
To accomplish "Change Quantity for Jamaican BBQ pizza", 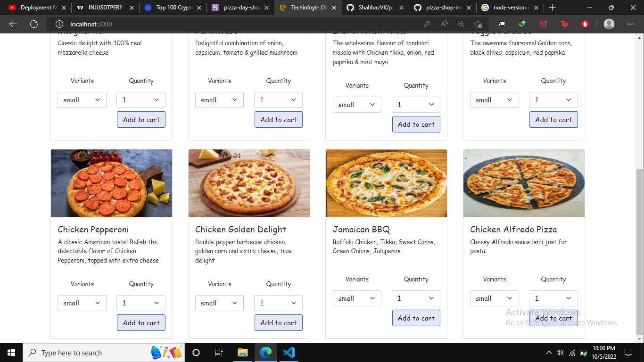I will (416, 298).
